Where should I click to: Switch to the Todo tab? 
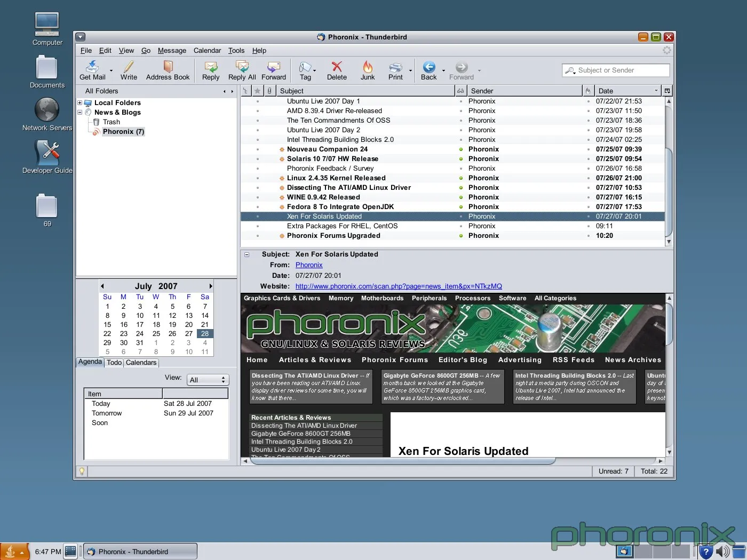pos(114,363)
